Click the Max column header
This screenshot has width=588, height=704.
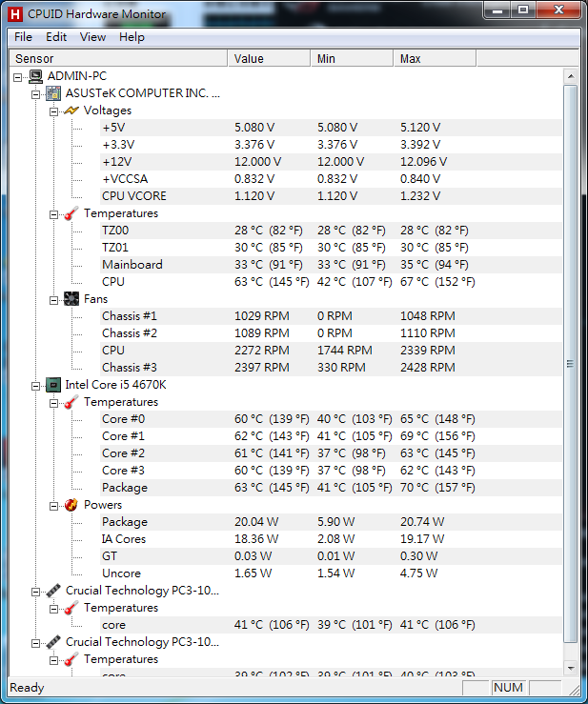435,58
